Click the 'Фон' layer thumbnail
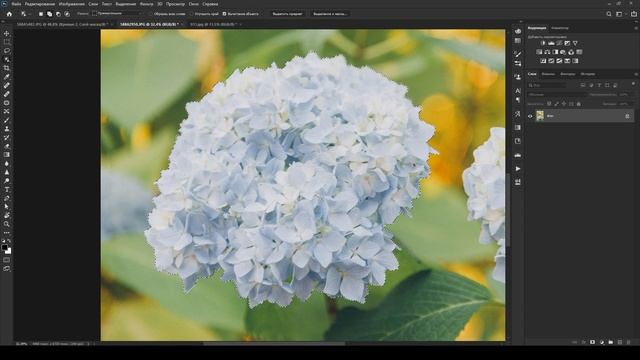Viewport: 640px width, 360px height. tap(540, 116)
